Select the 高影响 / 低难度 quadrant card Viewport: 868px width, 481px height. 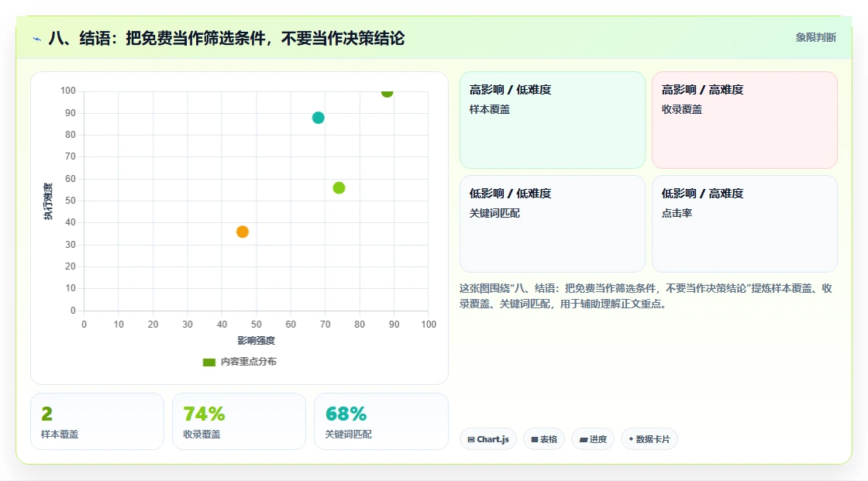pos(553,120)
